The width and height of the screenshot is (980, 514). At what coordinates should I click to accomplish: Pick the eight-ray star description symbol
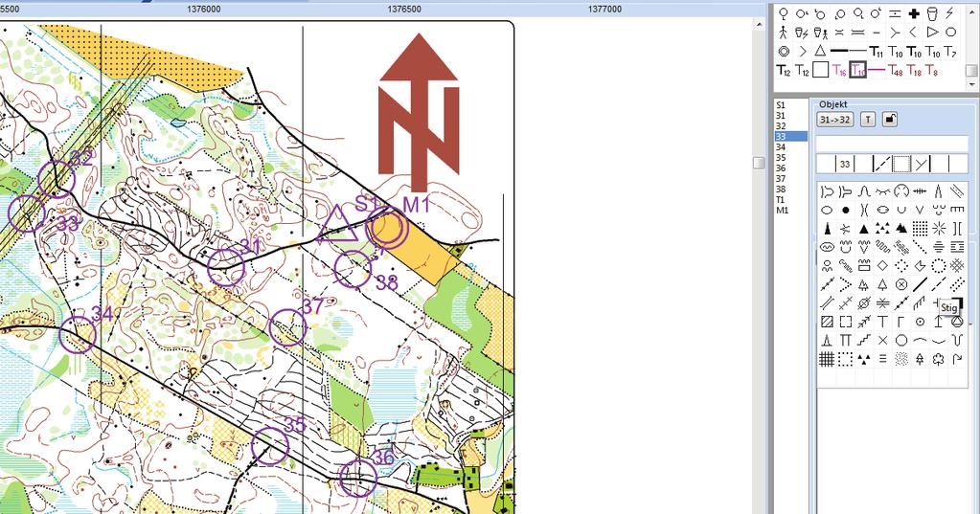[x=939, y=229]
